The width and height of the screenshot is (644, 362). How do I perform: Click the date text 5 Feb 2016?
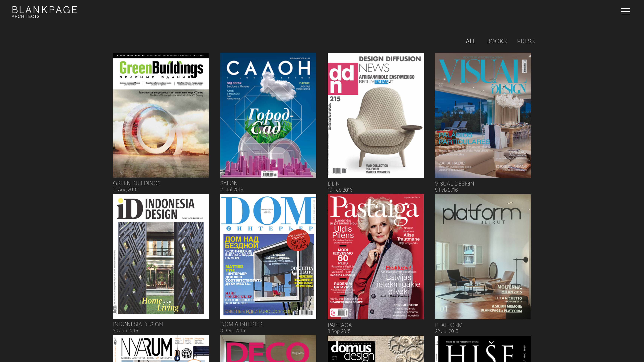(x=446, y=190)
